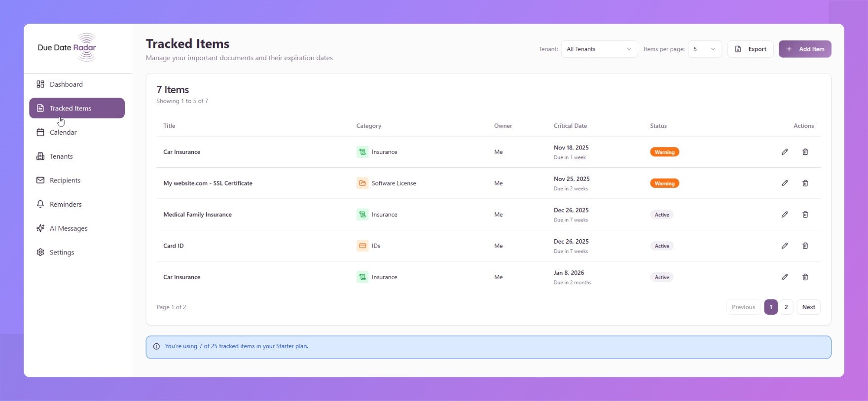The height and width of the screenshot is (401, 868).
Task: Open the Reminders section
Action: coord(77,204)
